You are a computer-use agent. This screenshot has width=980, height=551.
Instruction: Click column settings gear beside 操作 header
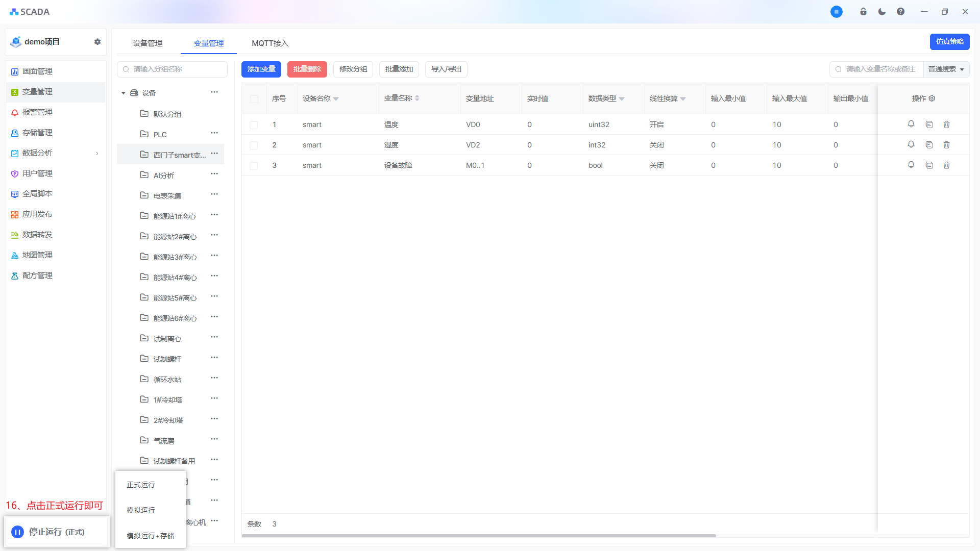click(932, 98)
